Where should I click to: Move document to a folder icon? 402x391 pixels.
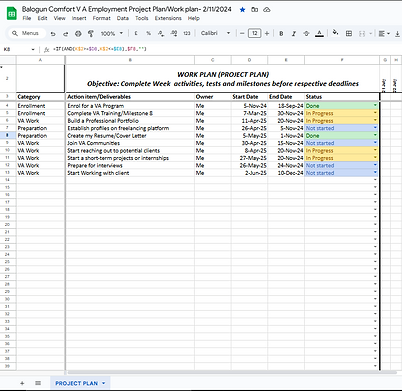(255, 10)
